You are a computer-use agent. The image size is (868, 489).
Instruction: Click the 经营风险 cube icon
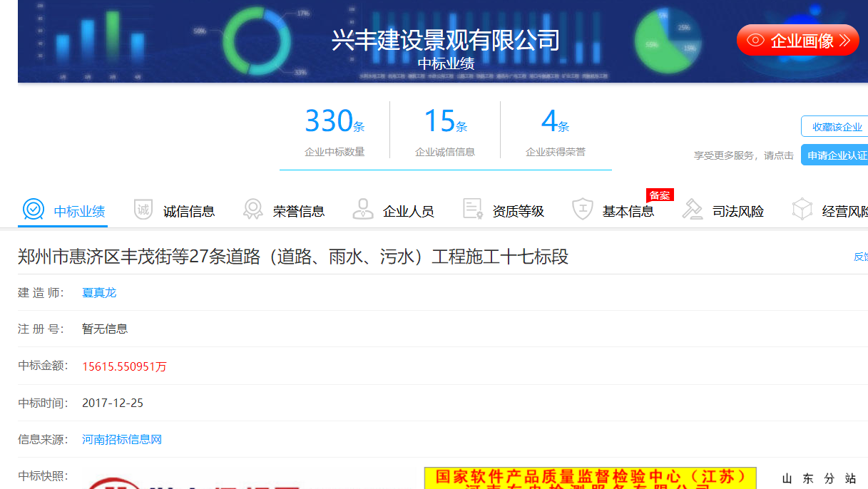pyautogui.click(x=802, y=210)
